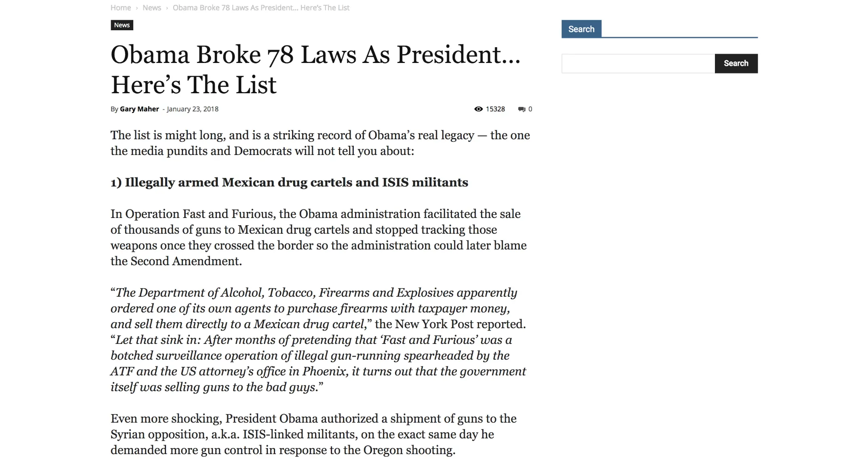Click the paragraph about Syrian opposition guns

point(313,434)
